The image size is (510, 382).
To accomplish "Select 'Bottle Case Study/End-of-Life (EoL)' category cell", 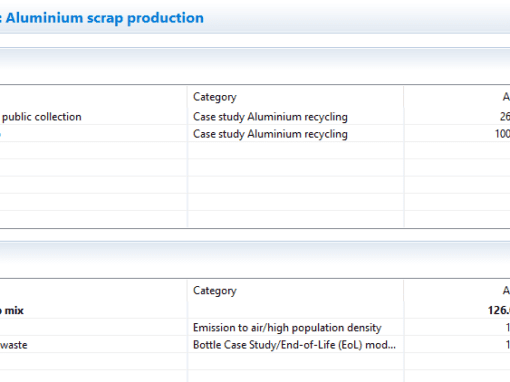I will pyautogui.click(x=294, y=345).
